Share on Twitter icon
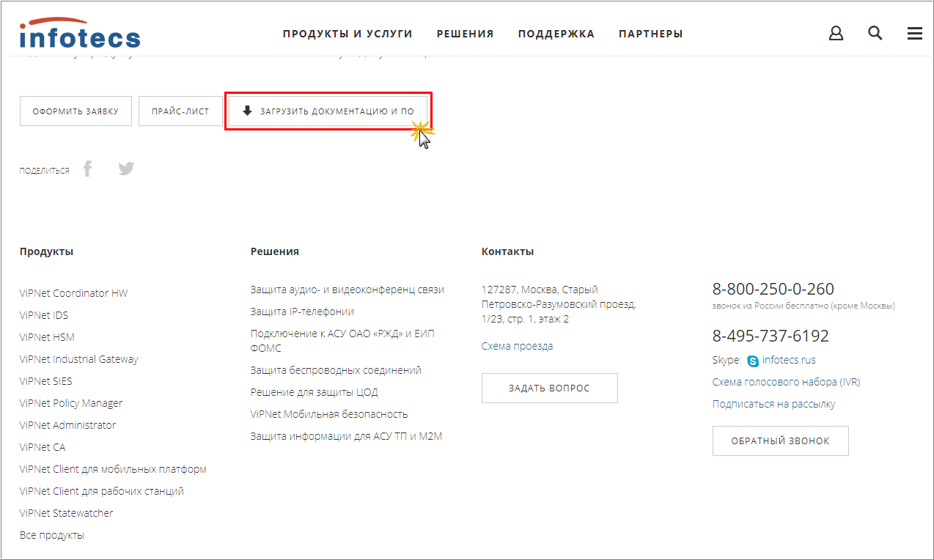The height and width of the screenshot is (560, 934). 126,169
